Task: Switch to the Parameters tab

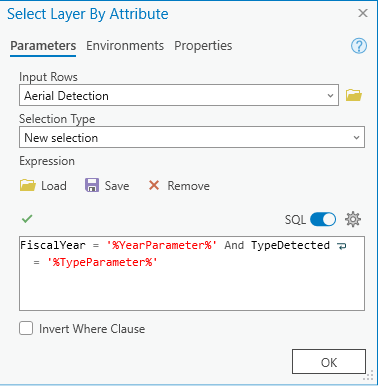Action: (x=43, y=46)
